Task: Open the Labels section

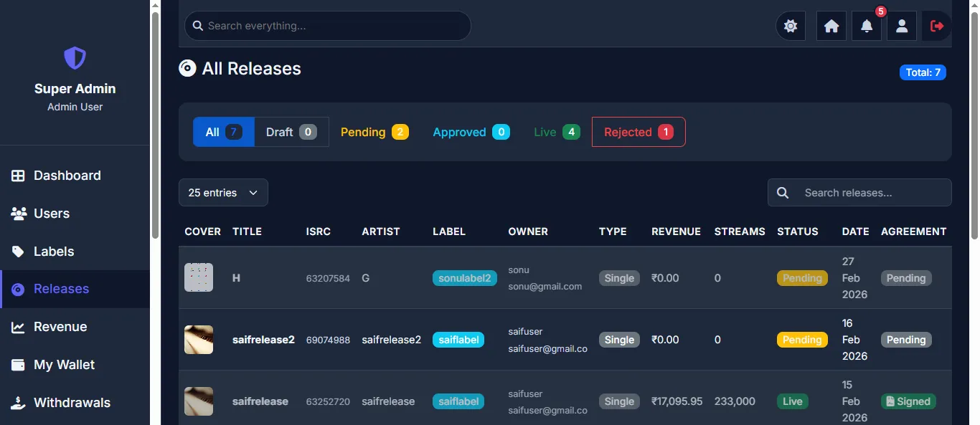Action: click(x=75, y=252)
